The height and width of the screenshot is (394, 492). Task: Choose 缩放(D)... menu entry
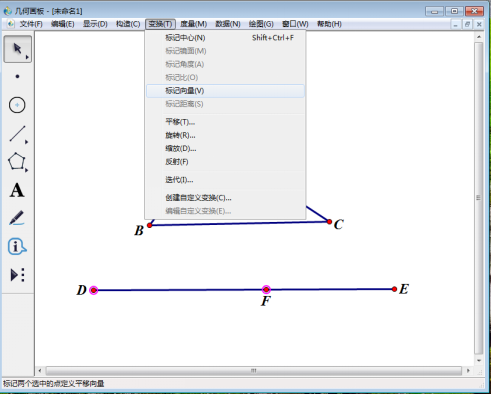(x=225, y=149)
